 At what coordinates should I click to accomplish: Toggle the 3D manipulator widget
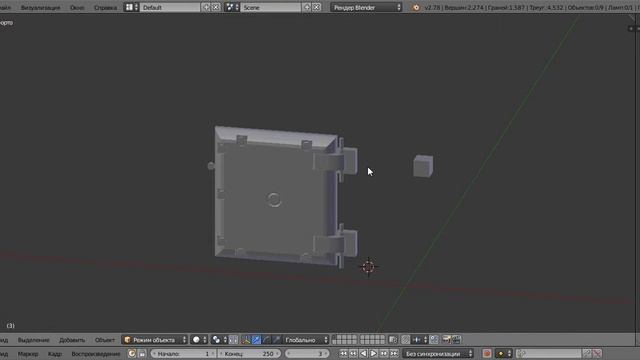tap(246, 340)
